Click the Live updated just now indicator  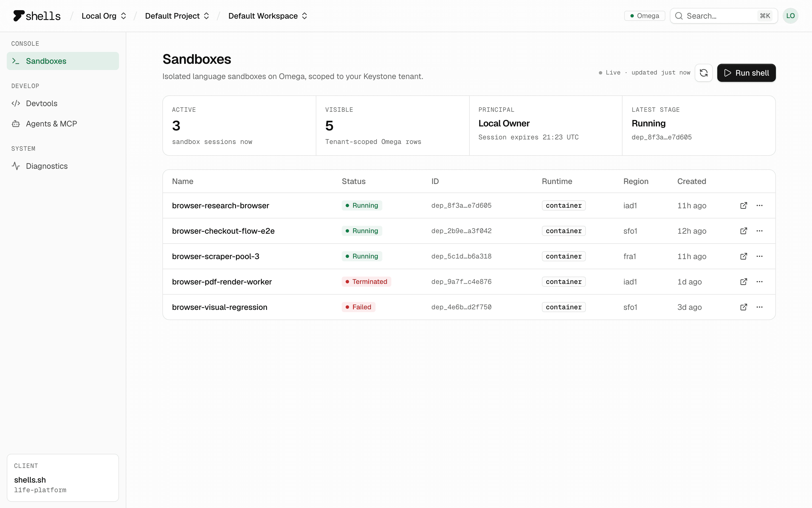[644, 73]
